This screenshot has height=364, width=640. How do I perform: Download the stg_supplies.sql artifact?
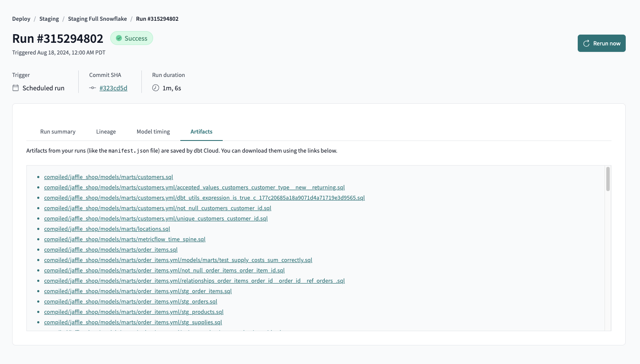click(133, 322)
